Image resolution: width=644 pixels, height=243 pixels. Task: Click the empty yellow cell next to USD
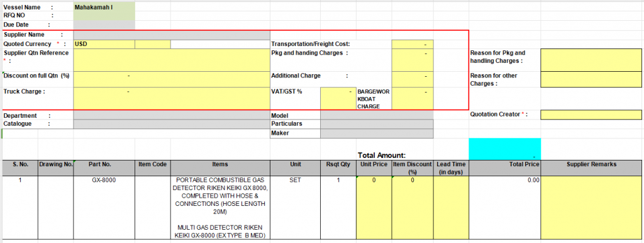[x=152, y=44]
